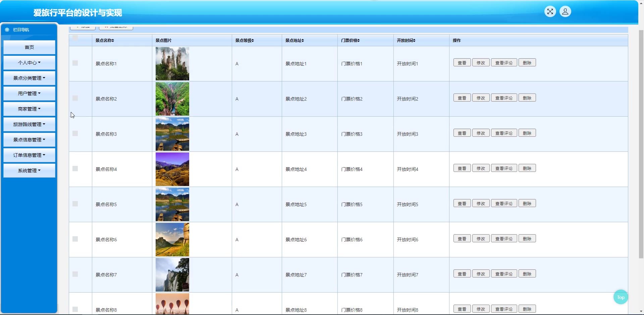This screenshot has width=644, height=315.
Task: Click 删除 for 景点名称8
Action: pyautogui.click(x=527, y=309)
